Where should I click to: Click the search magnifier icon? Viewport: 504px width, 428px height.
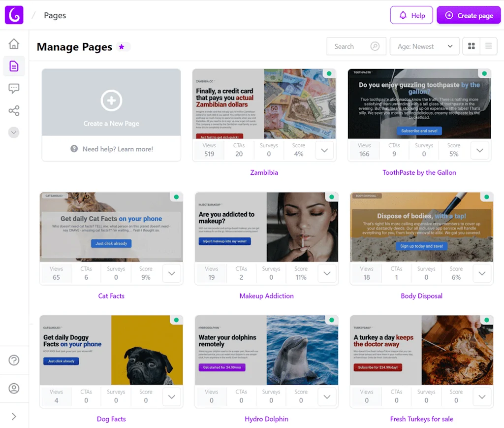click(375, 46)
